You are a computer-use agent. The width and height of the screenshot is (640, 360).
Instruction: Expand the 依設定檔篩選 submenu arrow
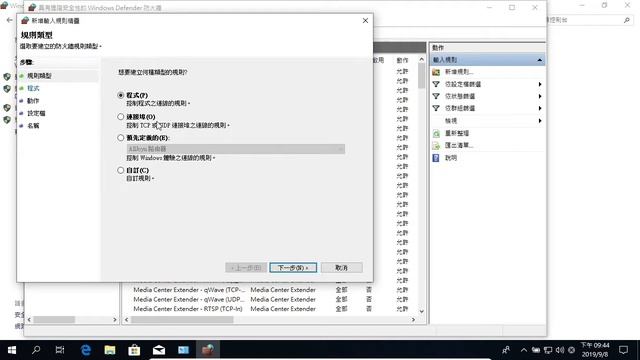(x=540, y=84)
